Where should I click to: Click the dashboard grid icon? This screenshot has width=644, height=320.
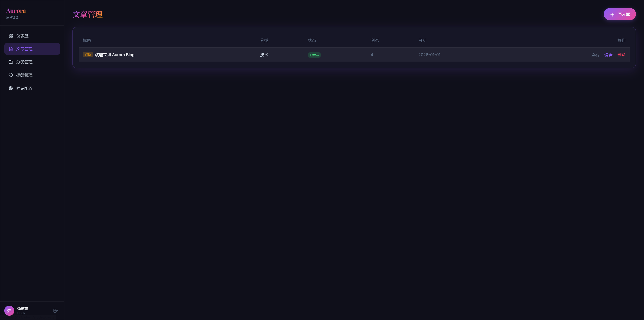pyautogui.click(x=11, y=36)
